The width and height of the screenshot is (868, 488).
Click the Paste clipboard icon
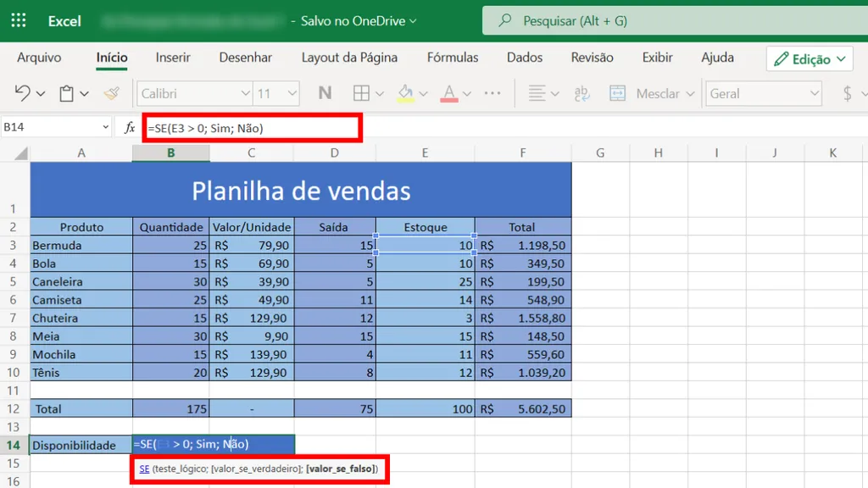point(67,93)
